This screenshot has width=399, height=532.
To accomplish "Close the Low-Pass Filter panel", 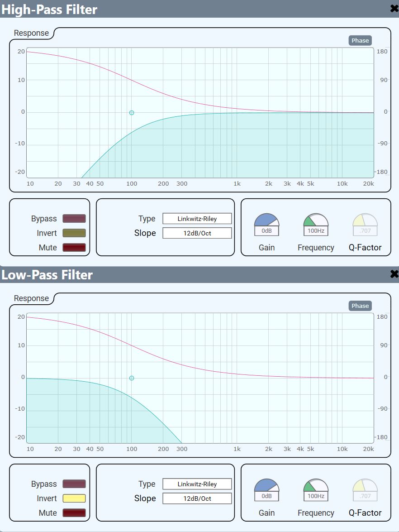I will 394,274.
